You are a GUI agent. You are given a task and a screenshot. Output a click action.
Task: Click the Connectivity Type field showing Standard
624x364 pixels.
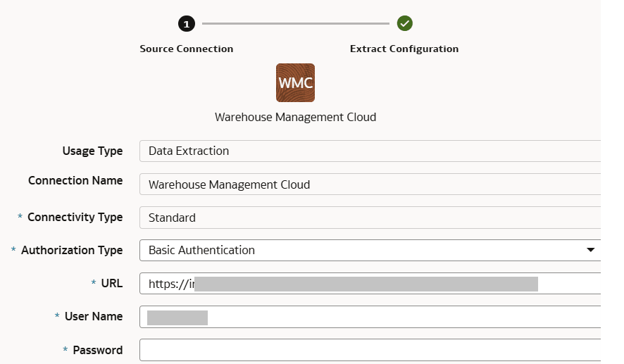(x=370, y=218)
